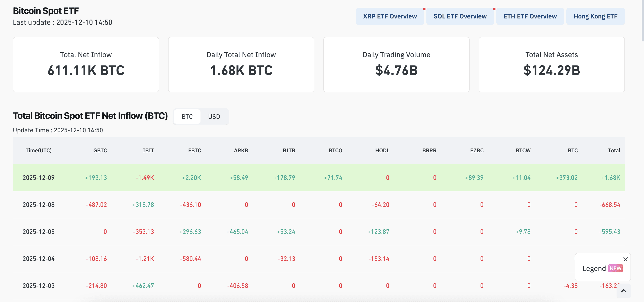Click the scroll-to-top chevron button
This screenshot has height=302, width=644.
click(624, 291)
